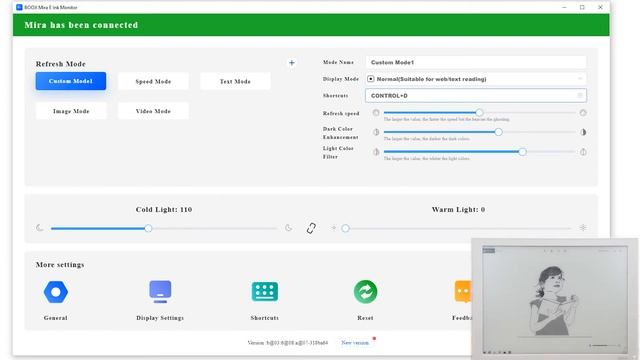Open the New version link
The width and height of the screenshot is (640, 360).
(x=355, y=343)
